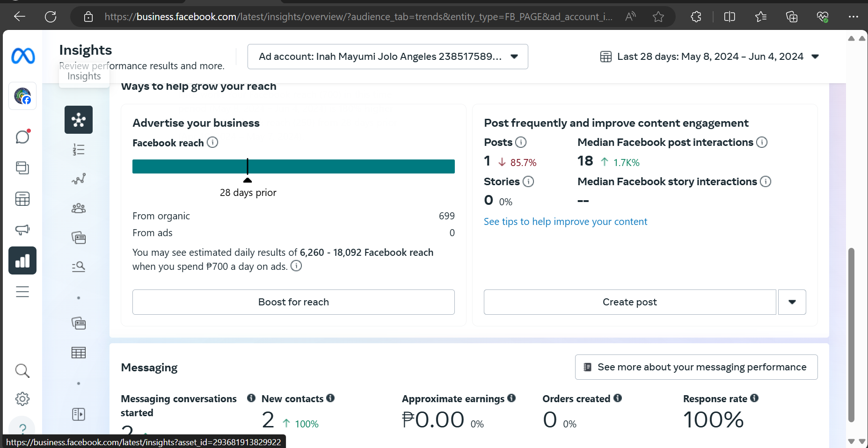Open the Meta logo home icon

click(23, 56)
